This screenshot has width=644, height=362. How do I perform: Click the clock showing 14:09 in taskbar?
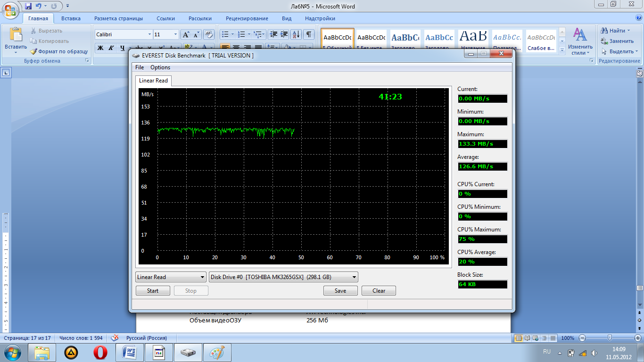619,353
